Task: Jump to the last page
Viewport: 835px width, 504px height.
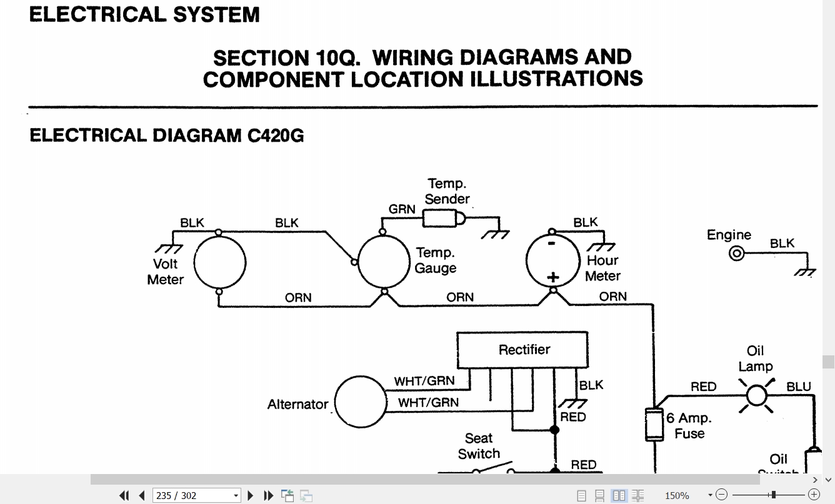Action: click(269, 495)
